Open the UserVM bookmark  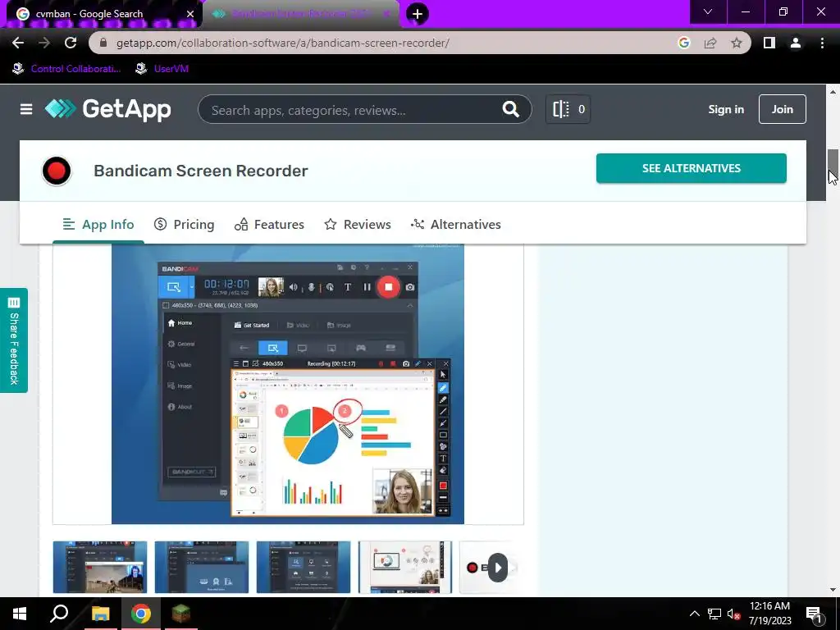click(162, 69)
